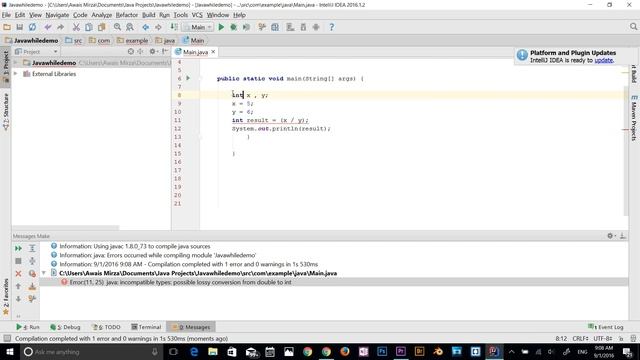Click the Cut scissors icon
Viewport: 640px width, 360px height.
point(76,27)
